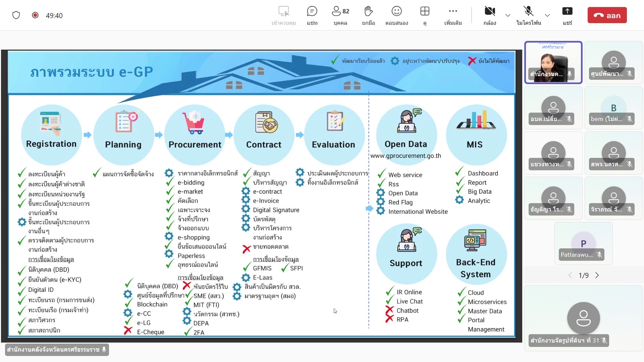Select the Pattarawu participant tile
The image size is (644, 362).
point(583,244)
